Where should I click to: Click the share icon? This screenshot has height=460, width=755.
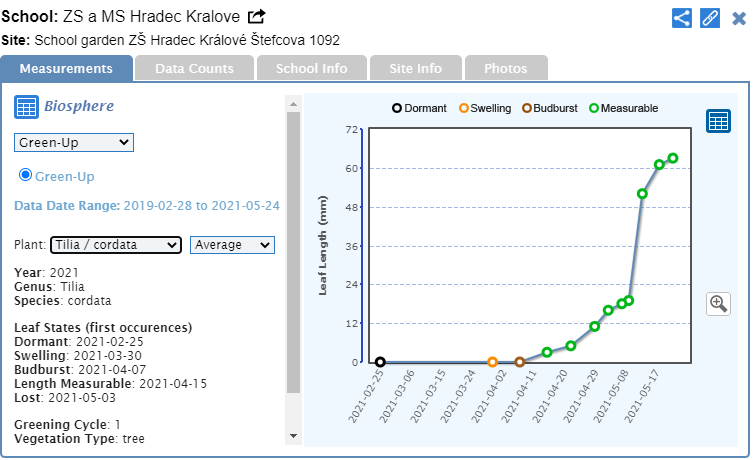pyautogui.click(x=682, y=18)
